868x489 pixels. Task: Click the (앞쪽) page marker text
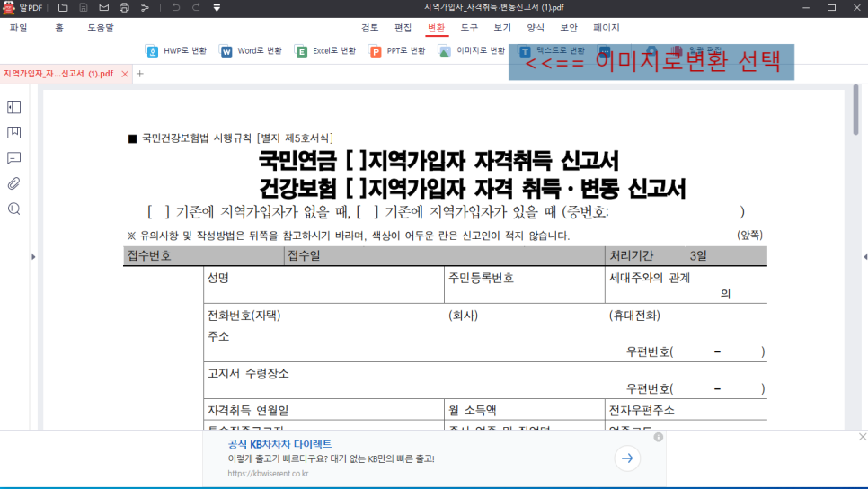point(749,235)
